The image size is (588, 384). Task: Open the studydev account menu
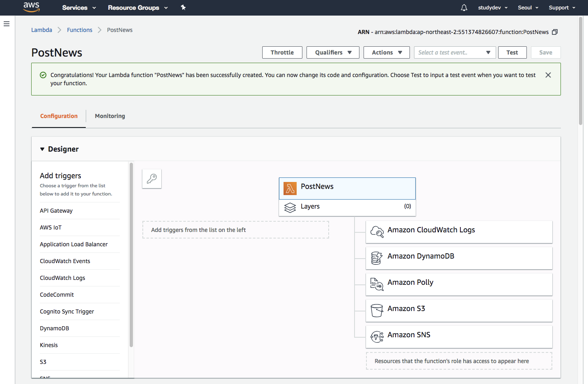(493, 8)
